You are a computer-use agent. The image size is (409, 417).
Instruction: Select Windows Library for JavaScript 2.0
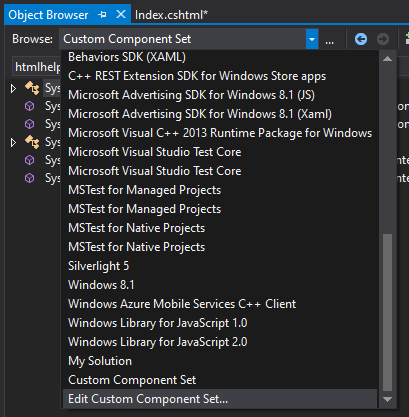pos(220,342)
